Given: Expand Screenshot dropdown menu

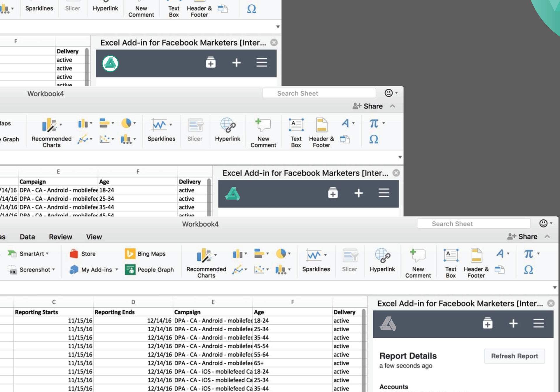Looking at the screenshot, I should 54,269.
